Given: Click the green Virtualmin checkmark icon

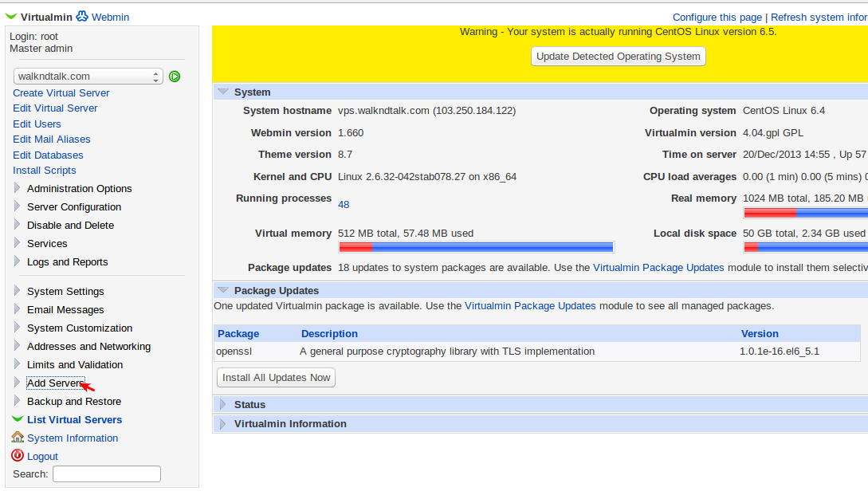Looking at the screenshot, I should click(x=11, y=17).
